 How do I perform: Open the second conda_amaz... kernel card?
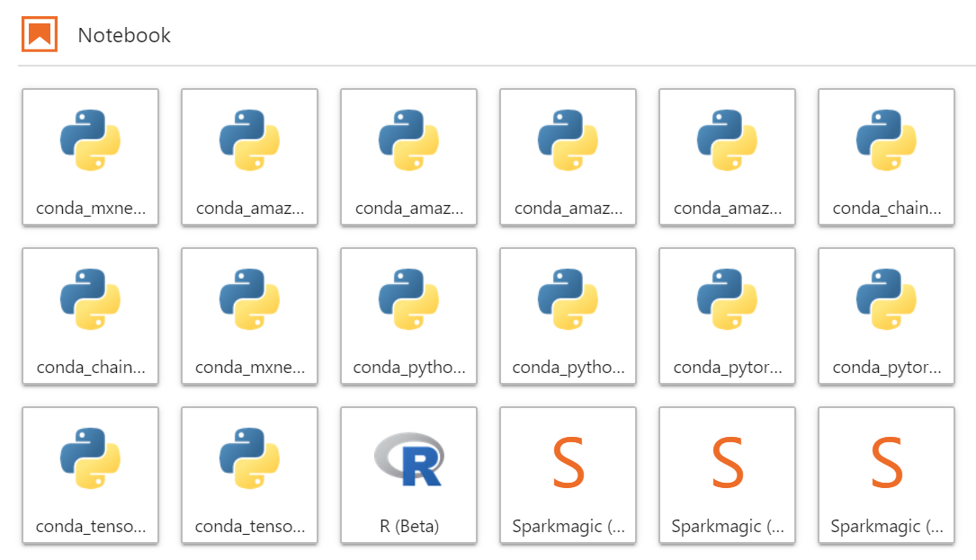pyautogui.click(x=409, y=156)
